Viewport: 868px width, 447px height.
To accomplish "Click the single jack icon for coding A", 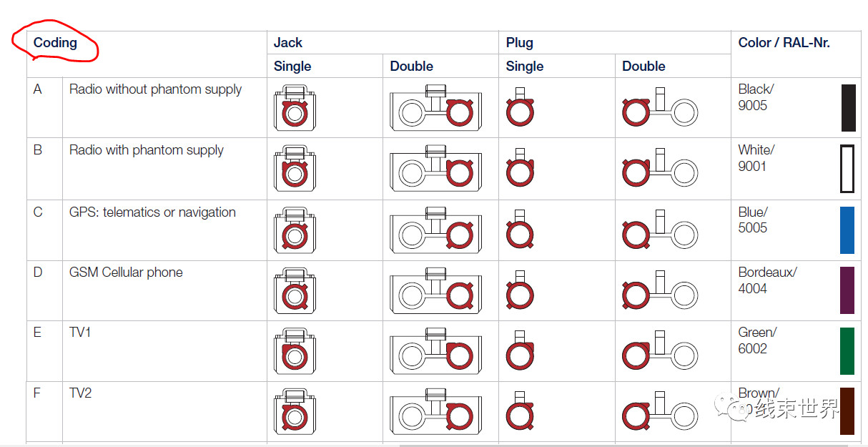I will pos(295,107).
